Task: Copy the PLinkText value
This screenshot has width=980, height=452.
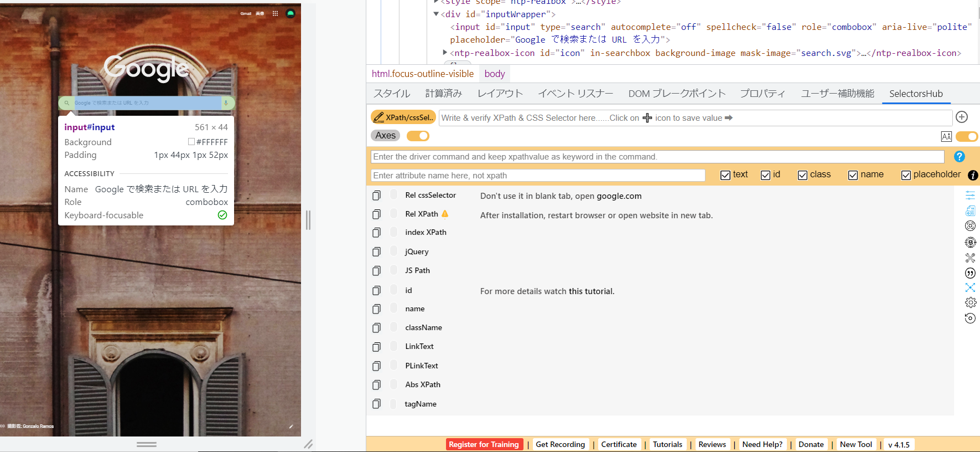Action: [376, 366]
